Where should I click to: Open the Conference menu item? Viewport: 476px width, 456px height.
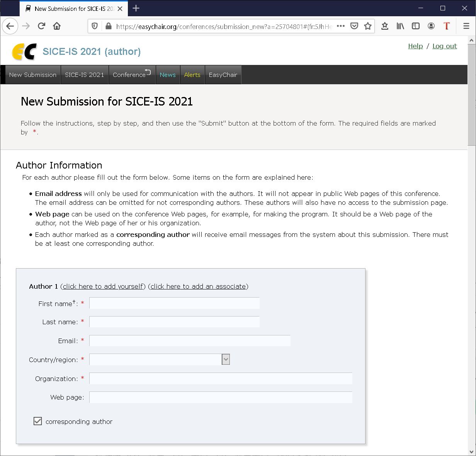(132, 75)
